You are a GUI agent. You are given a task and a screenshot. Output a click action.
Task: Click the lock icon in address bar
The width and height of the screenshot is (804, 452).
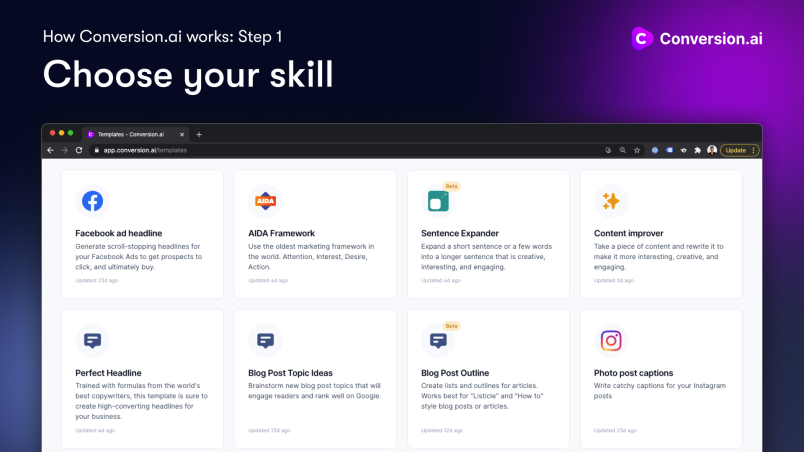[x=96, y=150]
